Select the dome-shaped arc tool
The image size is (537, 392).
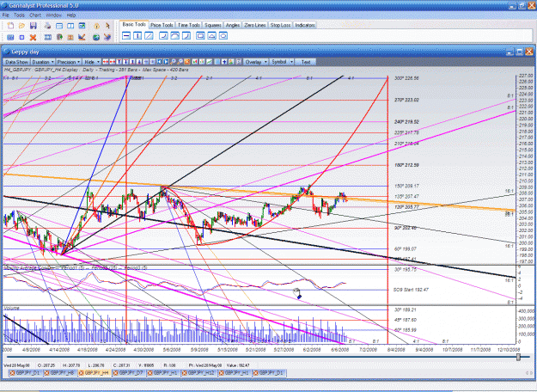pyautogui.click(x=174, y=35)
